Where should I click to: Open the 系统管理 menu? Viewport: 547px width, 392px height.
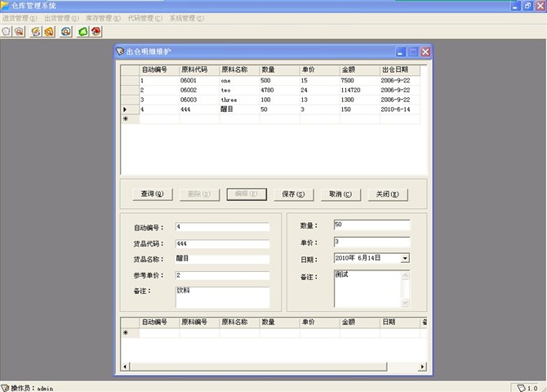click(x=187, y=18)
